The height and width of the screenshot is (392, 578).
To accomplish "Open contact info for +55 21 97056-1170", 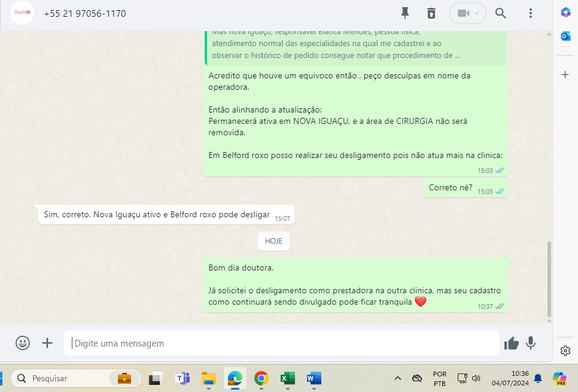I will tap(85, 14).
